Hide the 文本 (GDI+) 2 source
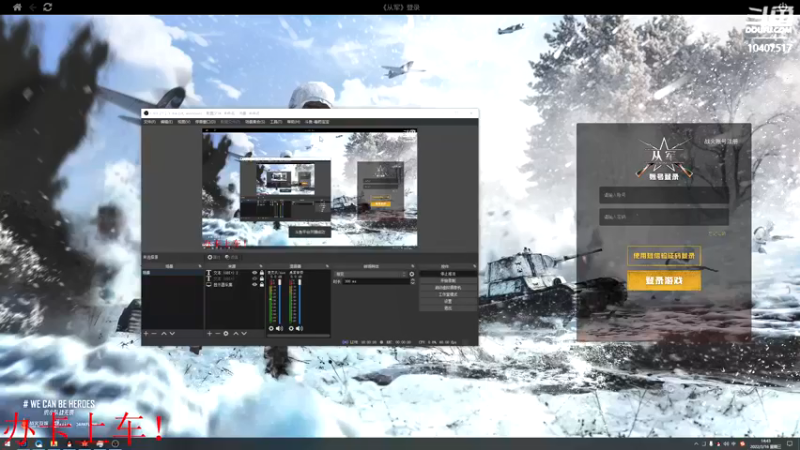This screenshot has width=800, height=450. [x=255, y=273]
